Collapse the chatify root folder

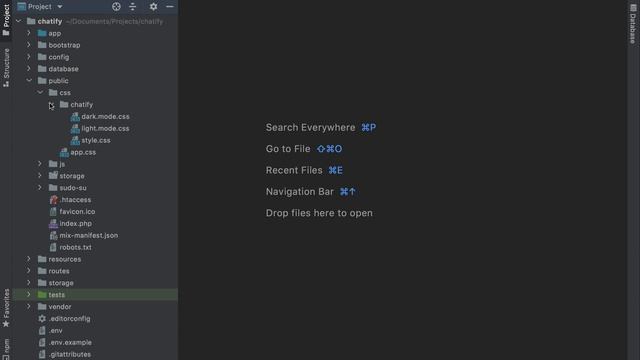pos(19,21)
